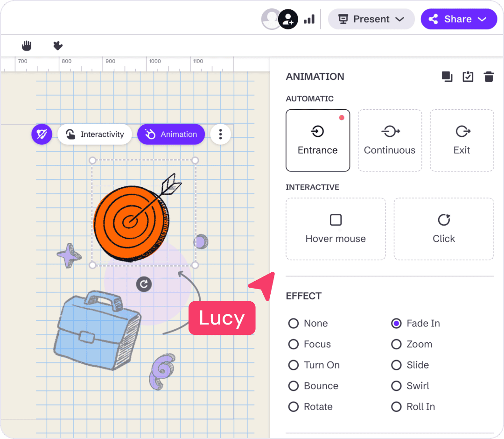Click the add collaborator avatar icon
Image resolution: width=504 pixels, height=439 pixels.
[x=288, y=19]
